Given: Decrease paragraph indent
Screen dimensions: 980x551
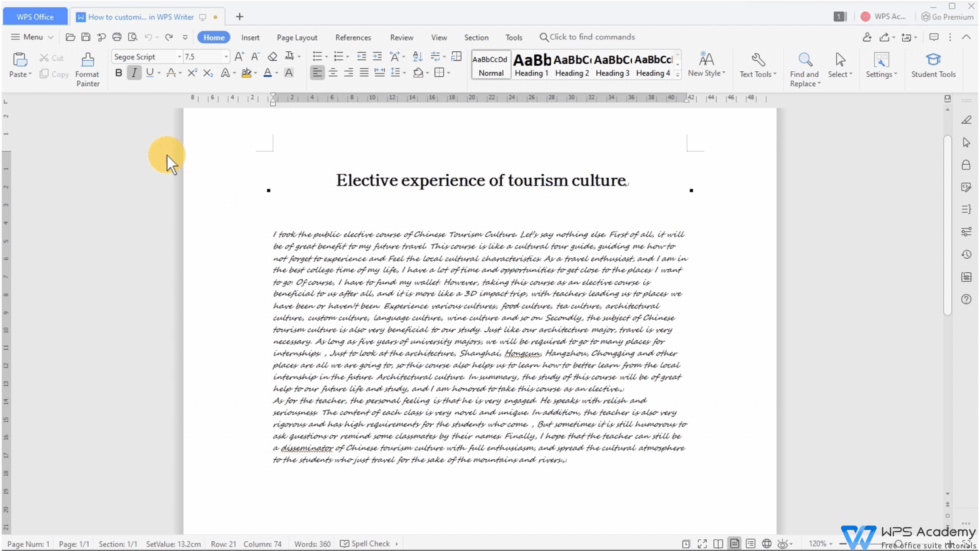Looking at the screenshot, I should (361, 56).
